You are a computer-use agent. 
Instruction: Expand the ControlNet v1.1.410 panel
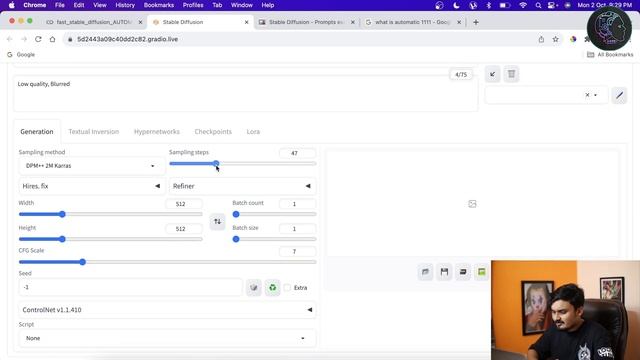(167, 310)
